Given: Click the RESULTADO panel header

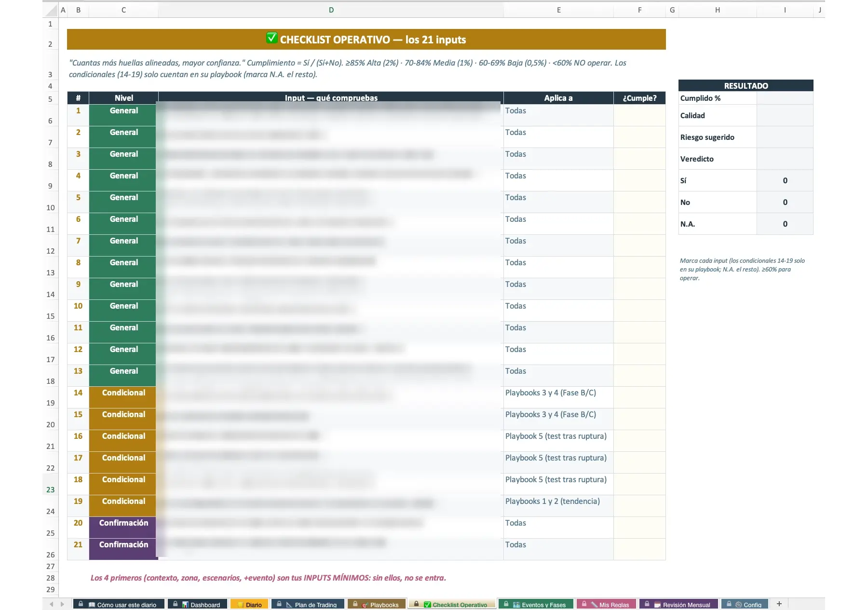Looking at the screenshot, I should 746,85.
